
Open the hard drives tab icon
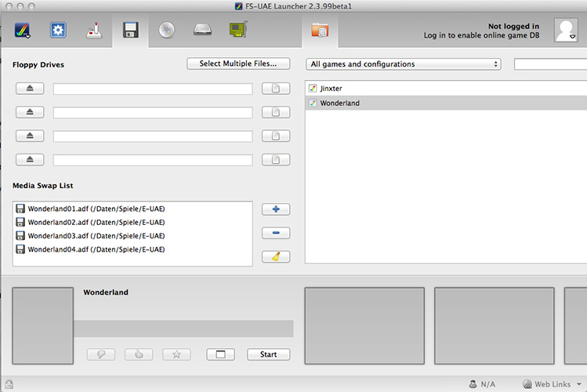(x=203, y=31)
